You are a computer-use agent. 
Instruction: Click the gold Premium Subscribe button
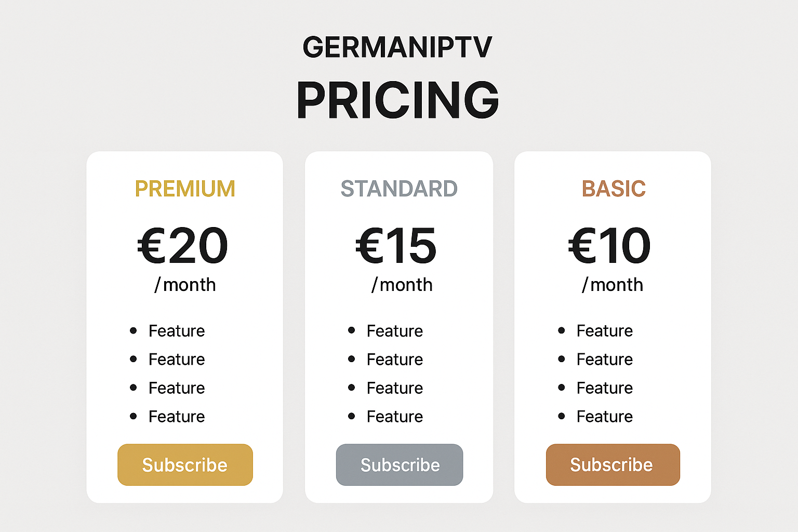click(185, 464)
